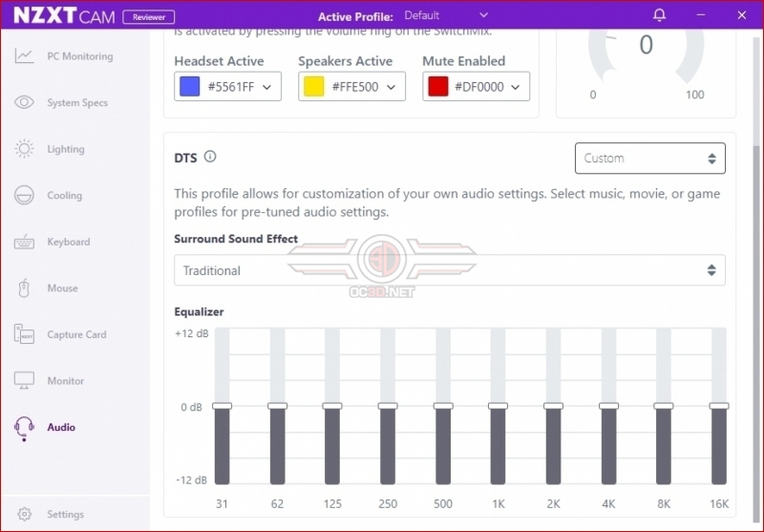The width and height of the screenshot is (764, 532).
Task: Click the 62 Hz equalizer slider handle
Action: [277, 406]
